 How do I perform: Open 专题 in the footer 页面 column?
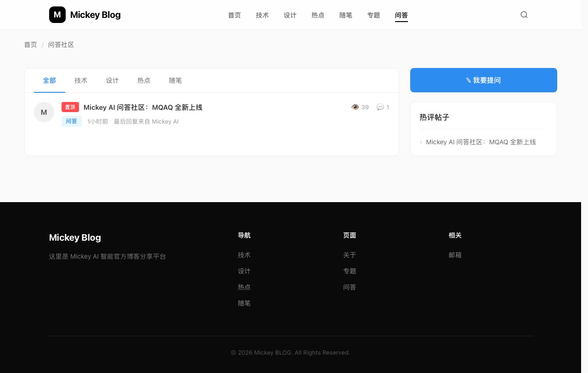coord(350,271)
